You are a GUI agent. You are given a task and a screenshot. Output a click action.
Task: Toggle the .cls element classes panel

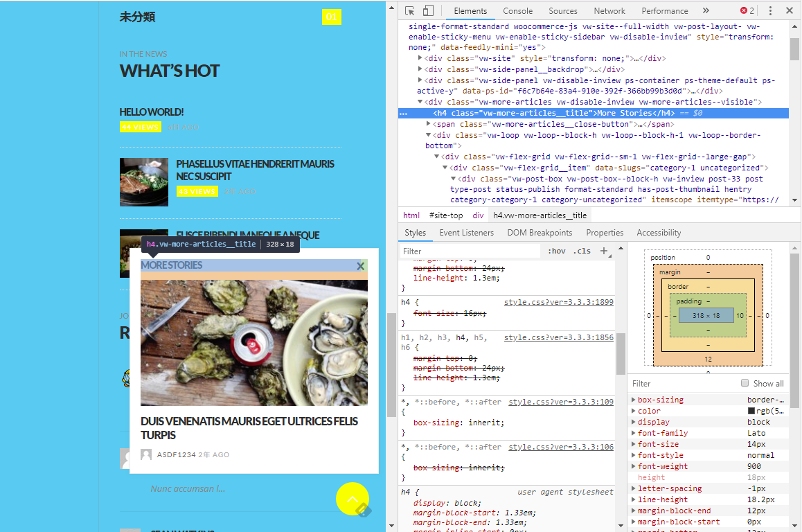(582, 251)
